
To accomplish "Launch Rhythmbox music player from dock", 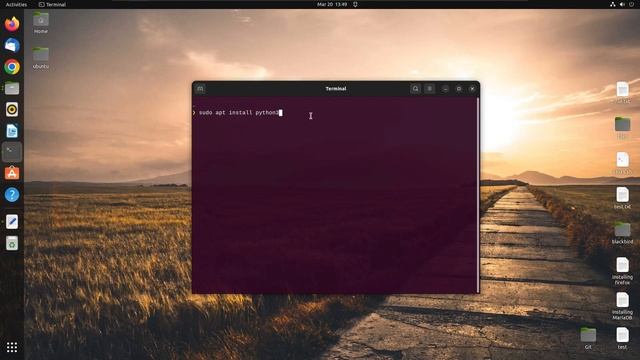I will (x=12, y=109).
